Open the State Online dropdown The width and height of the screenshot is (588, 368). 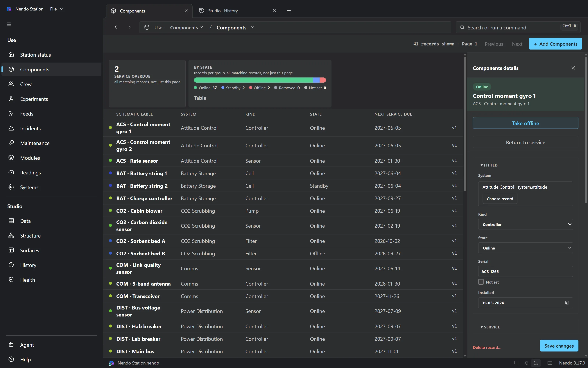525,248
